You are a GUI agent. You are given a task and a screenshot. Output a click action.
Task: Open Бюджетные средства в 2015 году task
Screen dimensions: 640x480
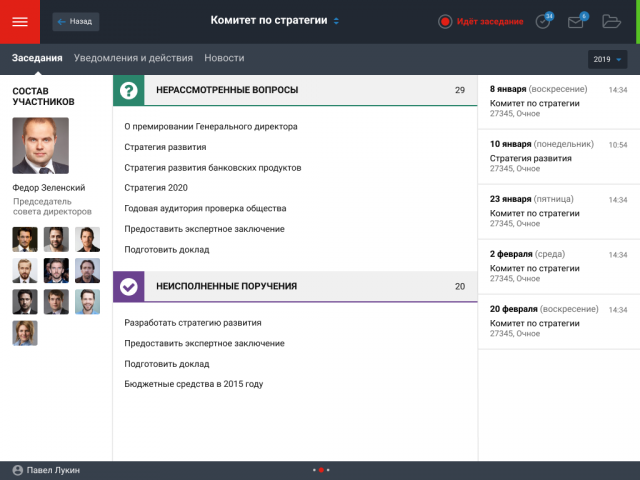click(193, 384)
